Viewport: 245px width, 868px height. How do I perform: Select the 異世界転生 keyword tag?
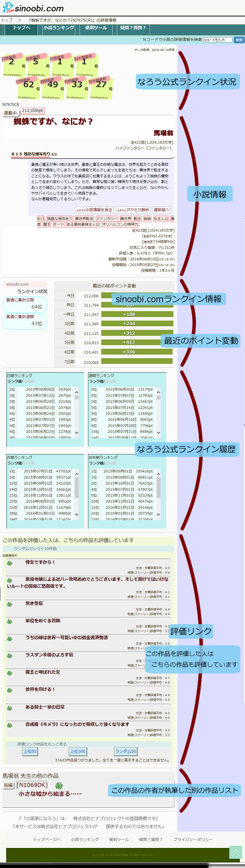click(84, 219)
